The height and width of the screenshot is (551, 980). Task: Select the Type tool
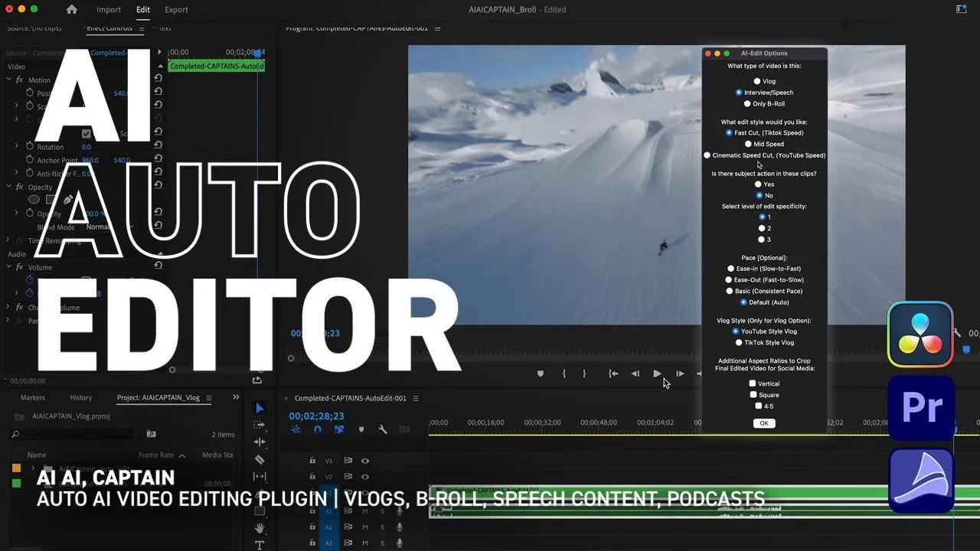point(260,545)
